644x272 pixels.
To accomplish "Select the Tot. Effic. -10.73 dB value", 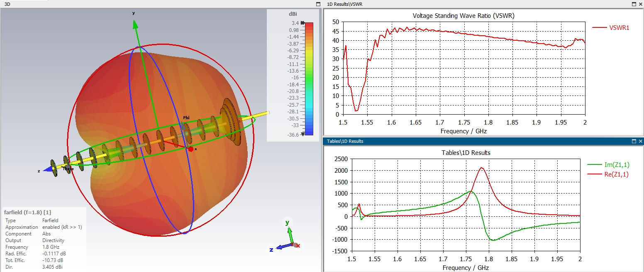I will [x=53, y=260].
